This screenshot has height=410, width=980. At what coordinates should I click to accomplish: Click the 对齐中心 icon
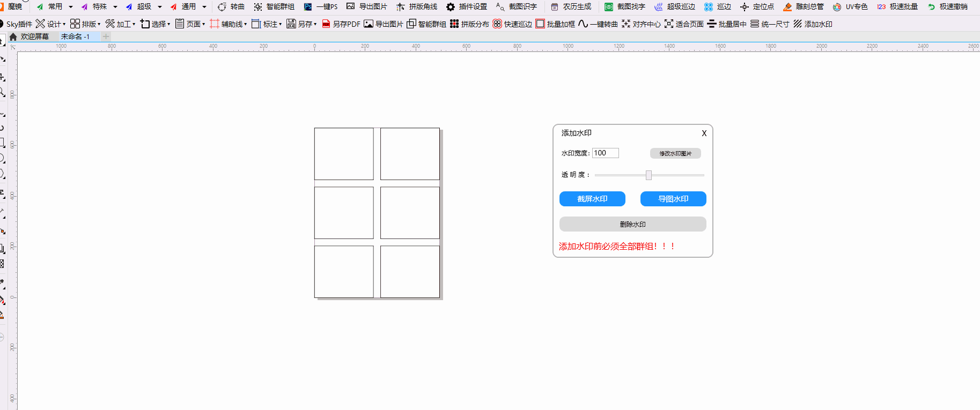tap(626, 24)
